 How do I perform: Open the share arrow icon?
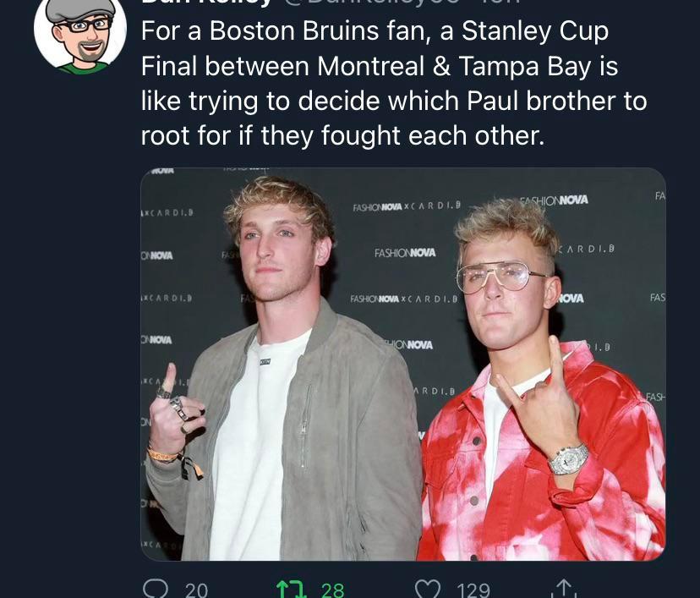tap(566, 589)
